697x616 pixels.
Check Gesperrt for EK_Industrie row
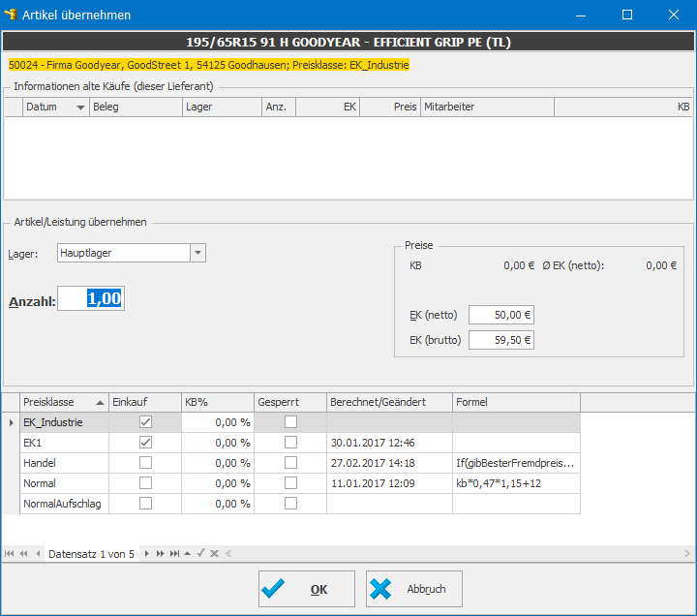[290, 421]
